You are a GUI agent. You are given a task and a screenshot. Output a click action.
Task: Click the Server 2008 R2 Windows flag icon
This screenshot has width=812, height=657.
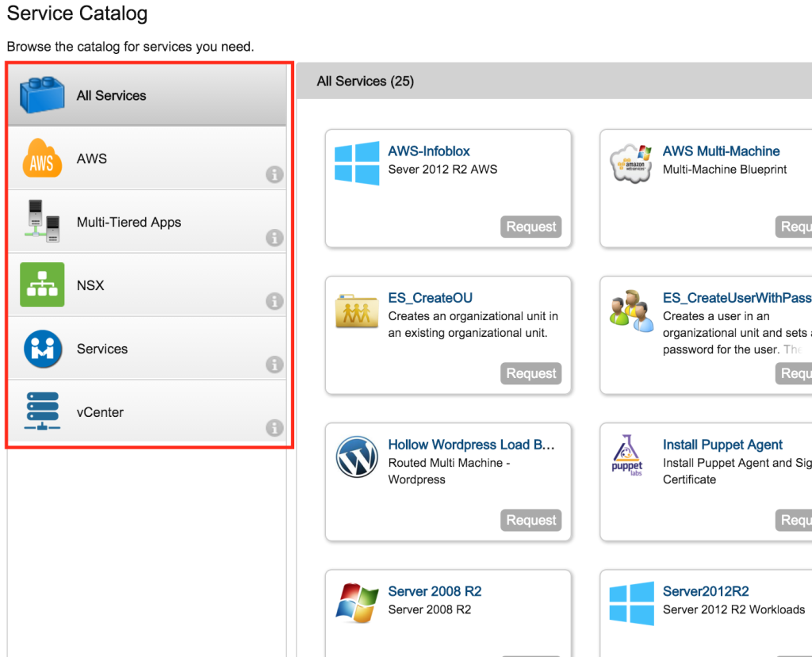357,603
